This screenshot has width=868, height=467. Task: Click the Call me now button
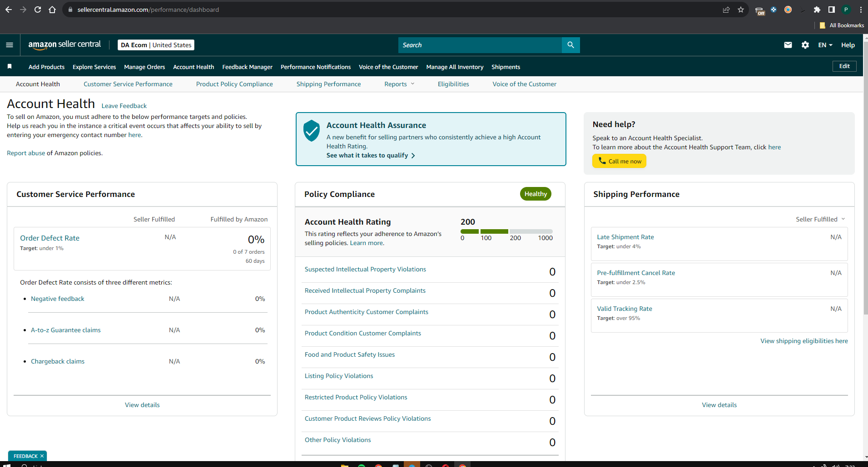pyautogui.click(x=619, y=161)
